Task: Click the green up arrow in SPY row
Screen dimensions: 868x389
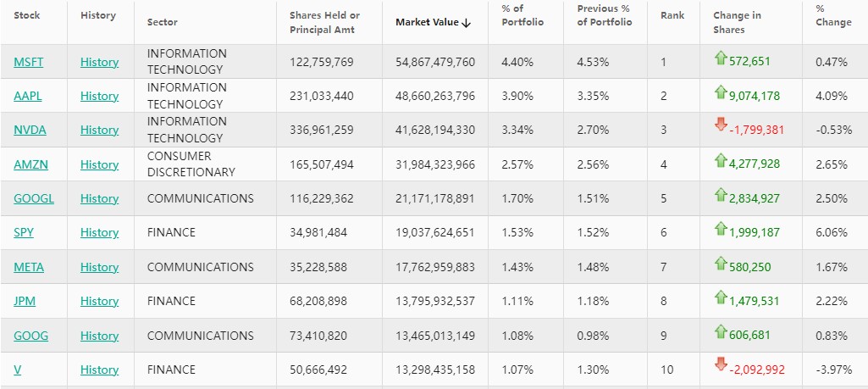Action: (x=721, y=228)
